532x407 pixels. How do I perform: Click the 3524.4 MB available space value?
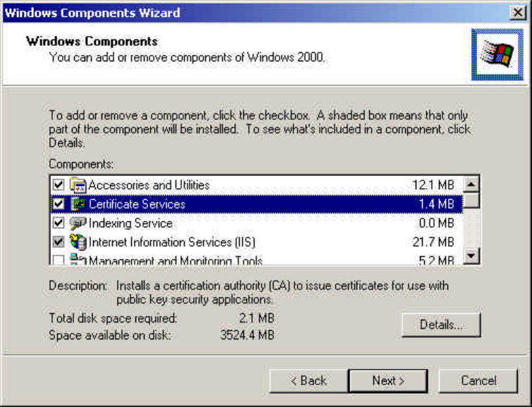point(247,335)
